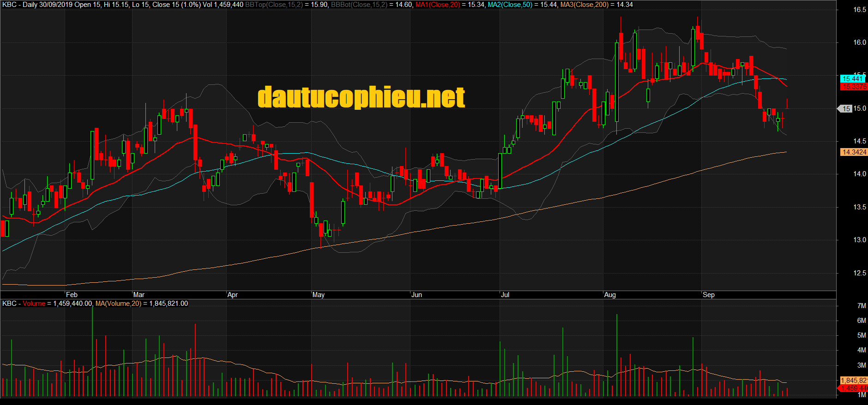
Task: Click the orange 1,845,82 volume average tag
Action: tap(853, 381)
